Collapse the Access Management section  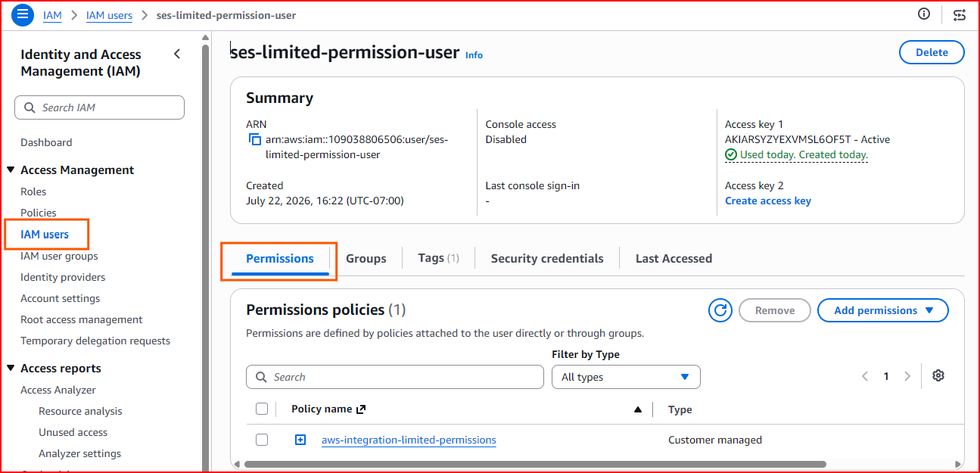click(11, 170)
